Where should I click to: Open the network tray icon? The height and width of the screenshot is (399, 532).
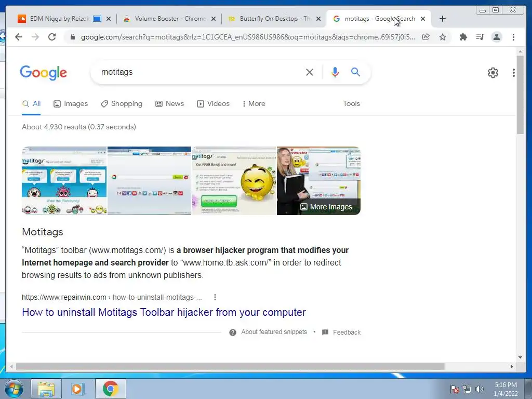[x=467, y=389]
